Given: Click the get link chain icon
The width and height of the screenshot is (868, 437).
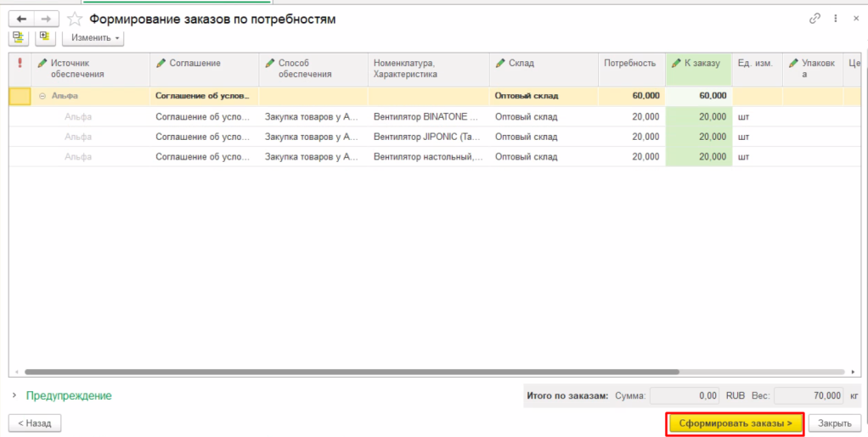Looking at the screenshot, I should point(815,19).
